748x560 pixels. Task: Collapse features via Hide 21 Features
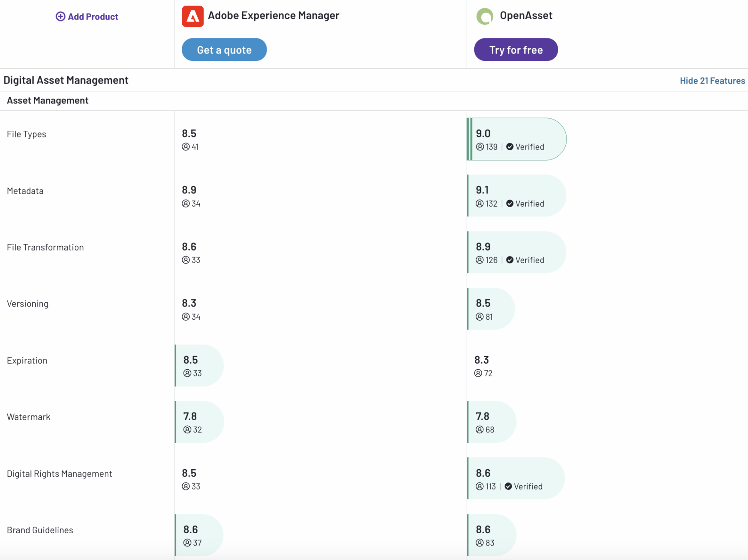[x=712, y=81]
